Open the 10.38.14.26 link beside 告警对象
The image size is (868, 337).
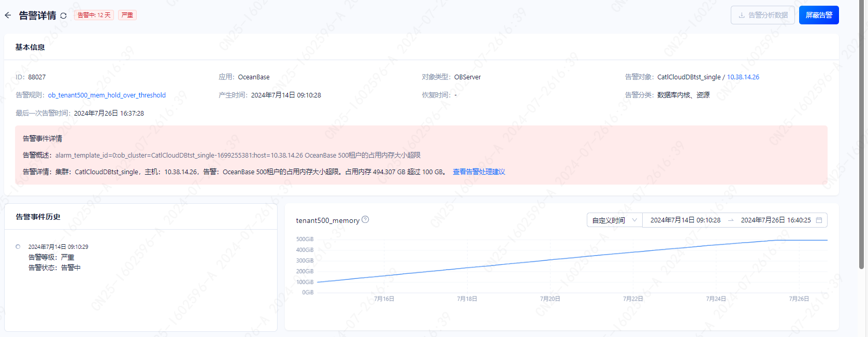pyautogui.click(x=743, y=77)
